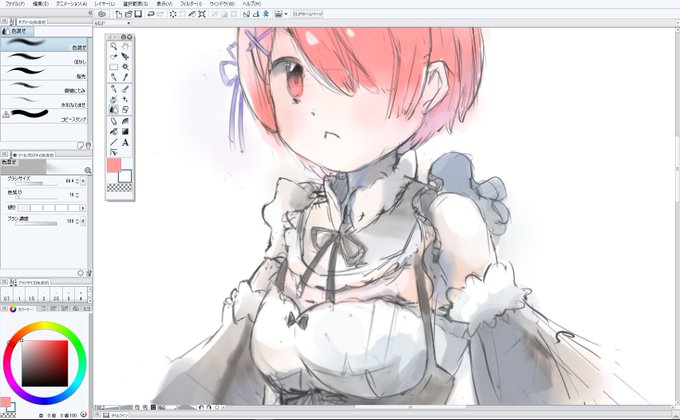
Task: Open the Edit menu
Action: click(41, 3)
